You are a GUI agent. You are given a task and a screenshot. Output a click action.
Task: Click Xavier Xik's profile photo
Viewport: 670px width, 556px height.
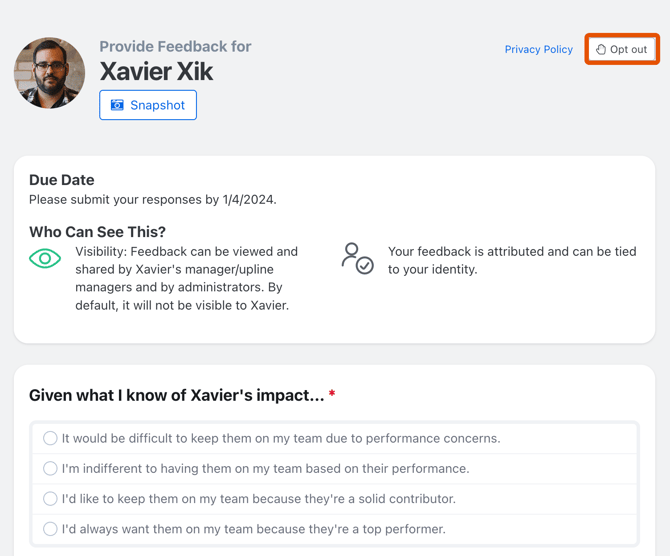point(49,73)
